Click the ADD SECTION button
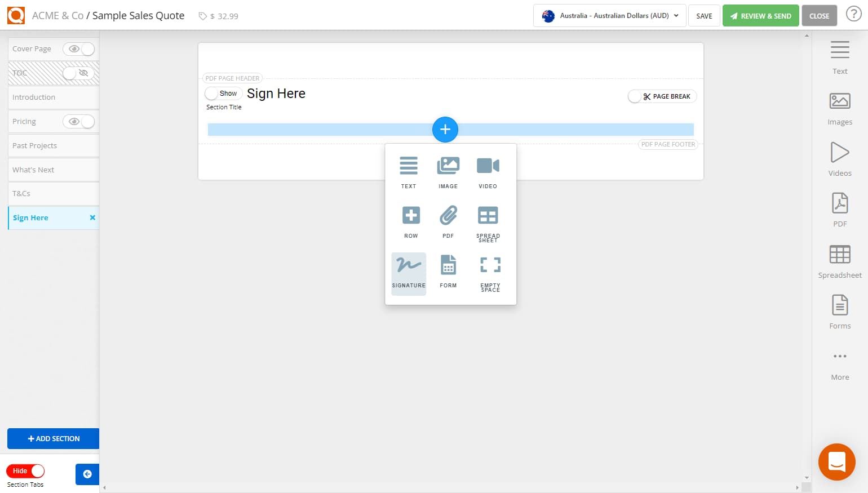The image size is (868, 493). [53, 438]
